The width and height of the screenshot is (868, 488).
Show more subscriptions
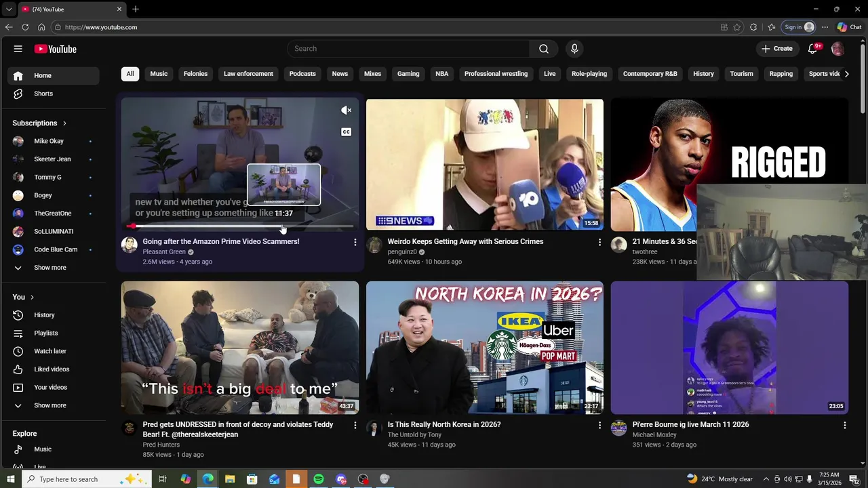tap(54, 268)
